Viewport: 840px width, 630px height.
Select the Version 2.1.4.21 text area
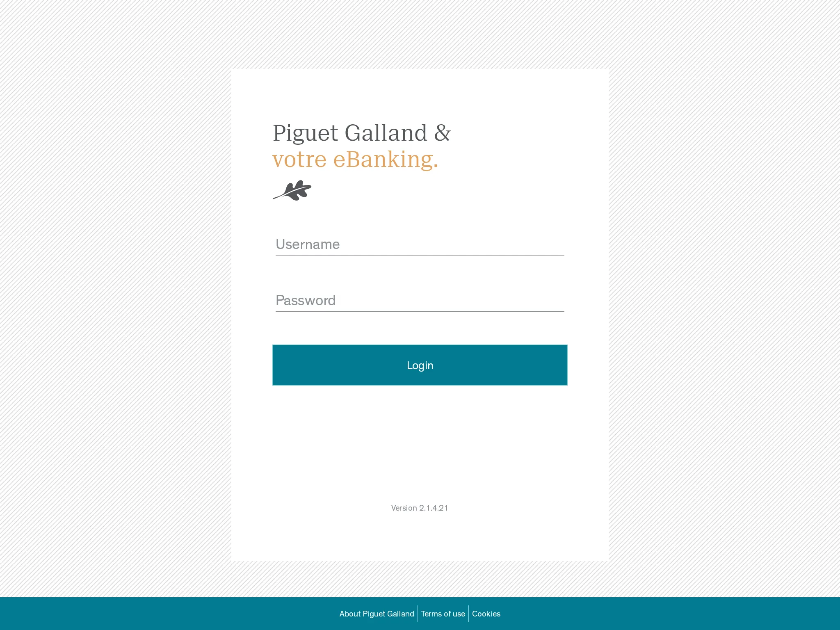(x=419, y=508)
